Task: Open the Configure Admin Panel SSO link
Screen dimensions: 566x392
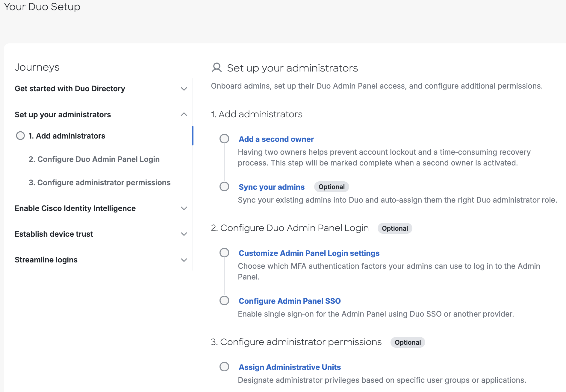Action: click(x=290, y=301)
